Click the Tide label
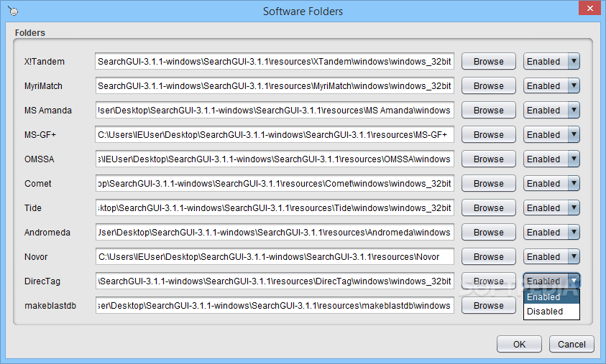The width and height of the screenshot is (606, 364). click(33, 208)
